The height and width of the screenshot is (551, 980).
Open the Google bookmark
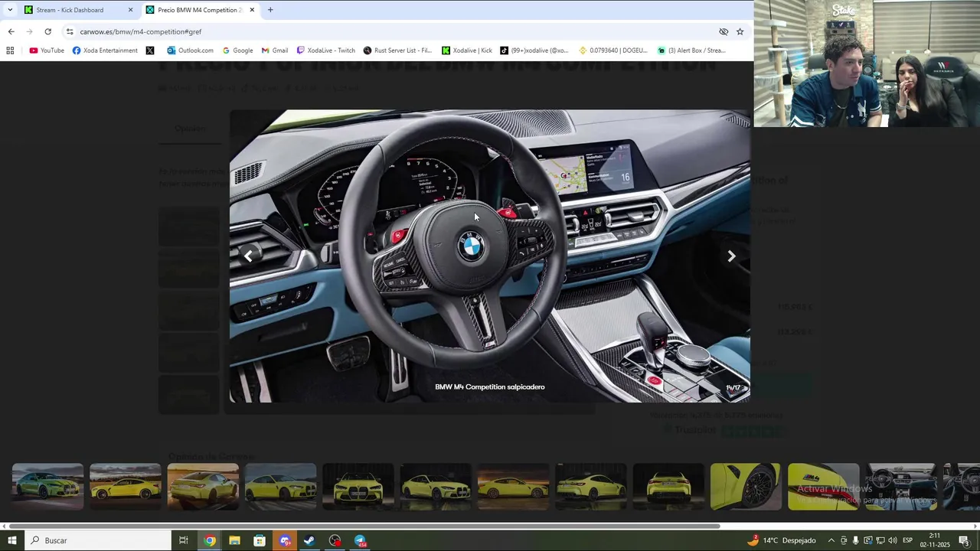pyautogui.click(x=237, y=51)
